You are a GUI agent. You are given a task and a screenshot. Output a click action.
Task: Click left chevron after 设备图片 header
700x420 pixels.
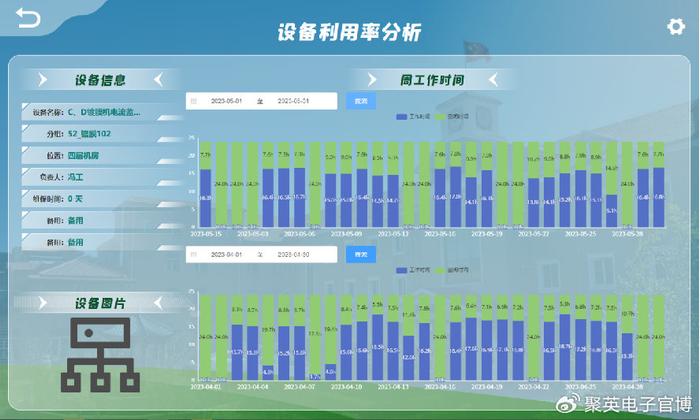pyautogui.click(x=158, y=303)
